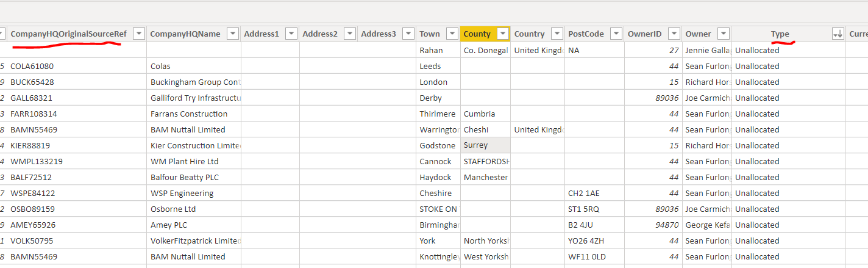Open Town column filter dropdown
Image resolution: width=868 pixels, height=268 pixels.
[x=452, y=34]
